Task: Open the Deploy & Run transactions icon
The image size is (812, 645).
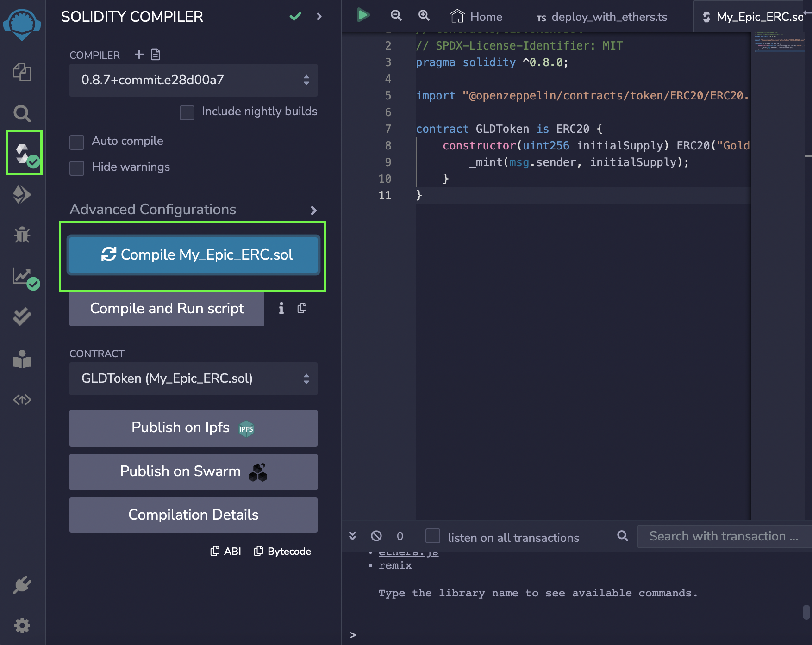Action: (22, 194)
